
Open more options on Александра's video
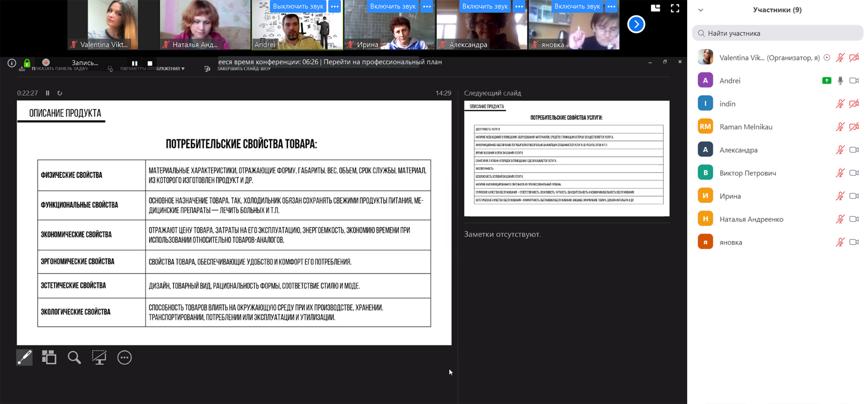[519, 6]
